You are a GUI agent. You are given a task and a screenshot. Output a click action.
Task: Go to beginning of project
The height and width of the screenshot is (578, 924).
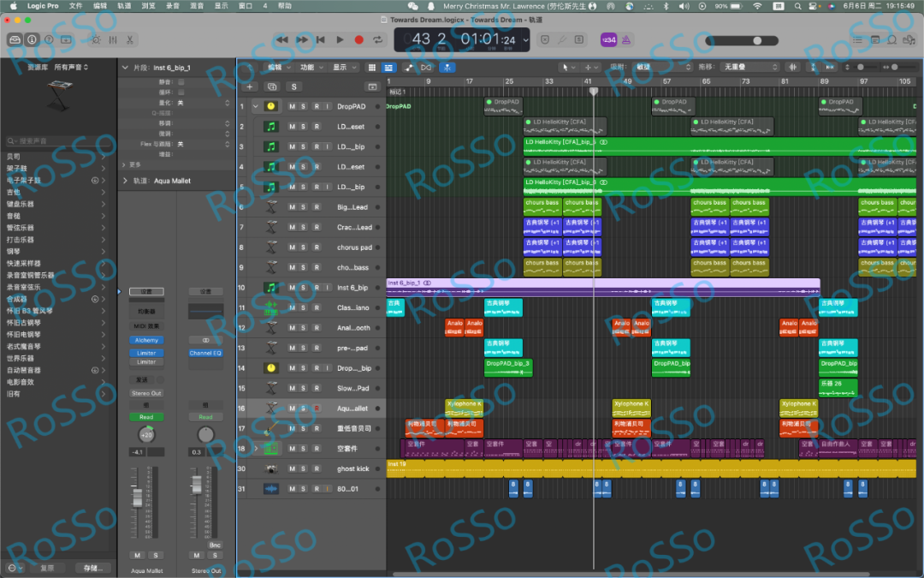click(321, 39)
